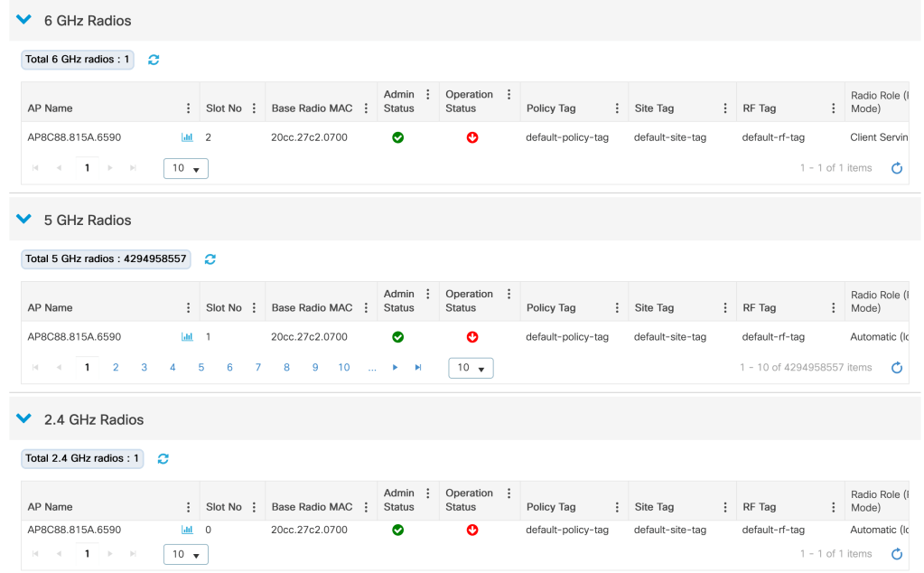Refresh the 6 GHz radios total count
This screenshot has width=924, height=573.
point(154,60)
